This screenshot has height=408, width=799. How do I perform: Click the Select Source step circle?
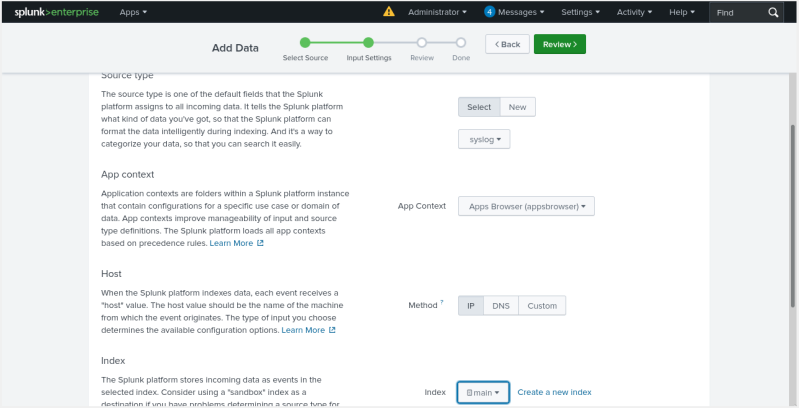[x=305, y=43]
